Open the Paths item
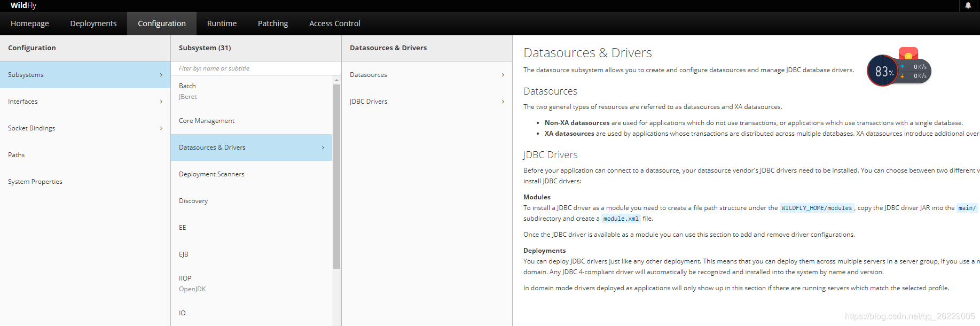 (85, 155)
